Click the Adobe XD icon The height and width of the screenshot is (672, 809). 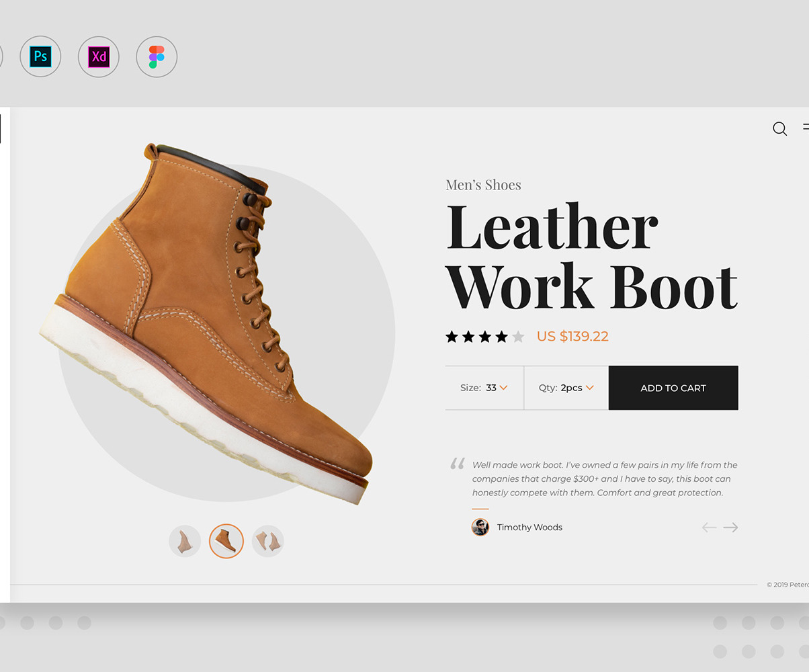pyautogui.click(x=99, y=56)
